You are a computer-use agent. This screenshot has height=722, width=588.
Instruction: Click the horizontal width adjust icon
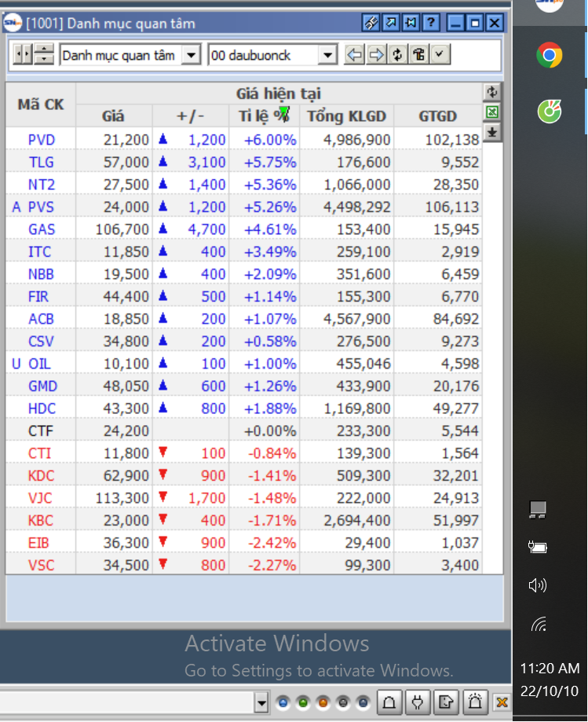click(22, 55)
